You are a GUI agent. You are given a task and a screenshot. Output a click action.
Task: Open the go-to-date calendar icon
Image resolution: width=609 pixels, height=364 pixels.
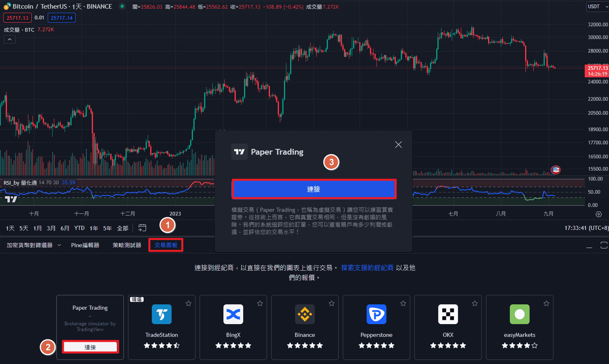(x=142, y=228)
